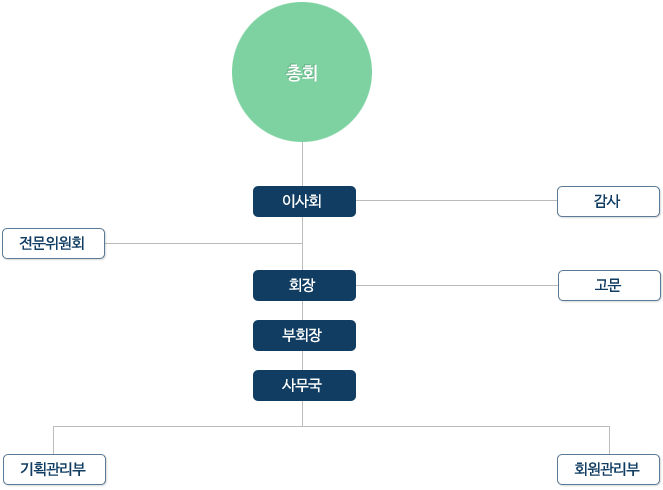Click the connector line from 전문위원회
Screen dimensions: 663x490
pyautogui.click(x=203, y=244)
